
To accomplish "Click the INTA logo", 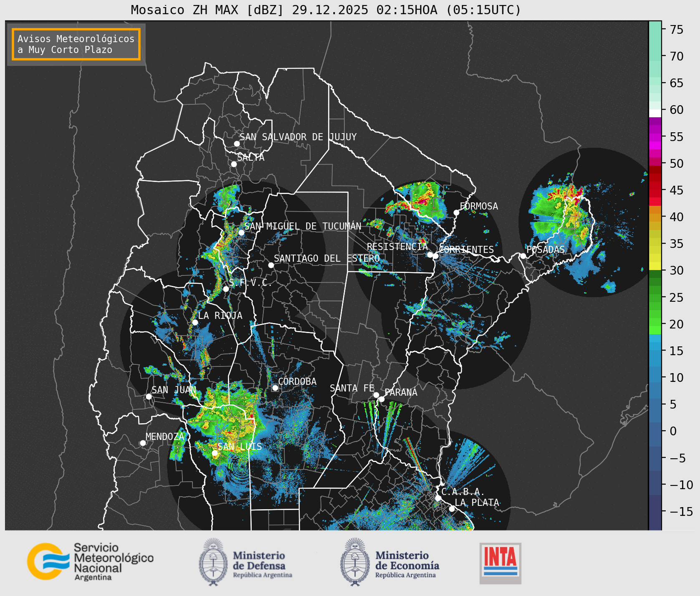I will pos(500,563).
